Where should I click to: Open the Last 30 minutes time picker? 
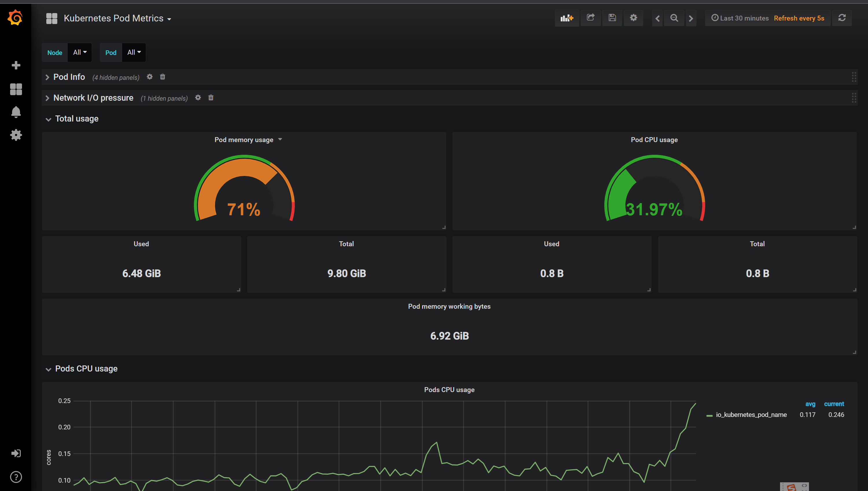tap(740, 18)
